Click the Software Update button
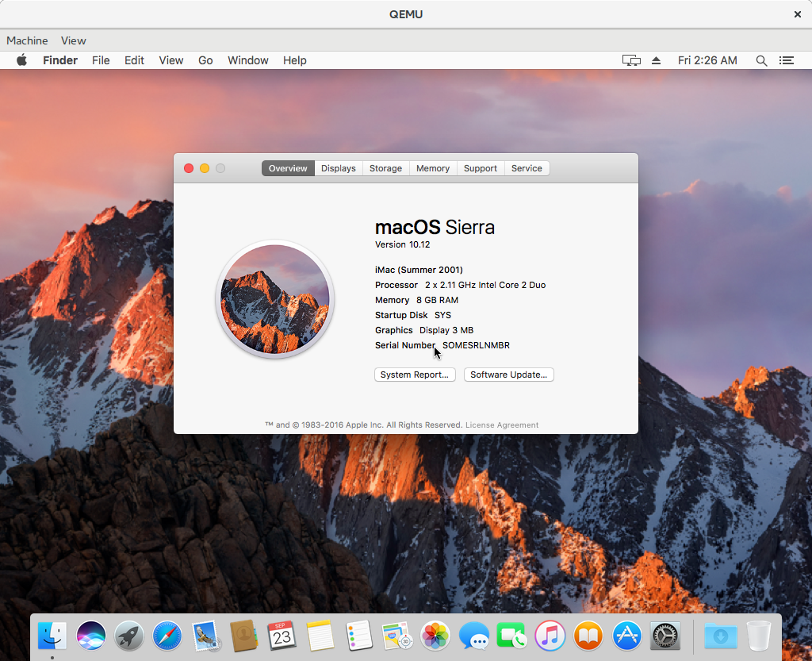This screenshot has height=661, width=812. point(508,375)
